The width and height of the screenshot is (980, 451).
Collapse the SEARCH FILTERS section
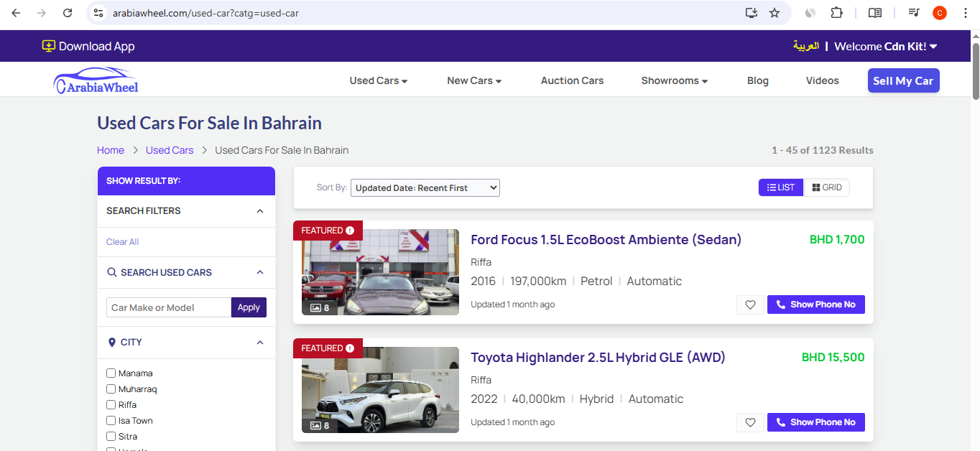[260, 211]
